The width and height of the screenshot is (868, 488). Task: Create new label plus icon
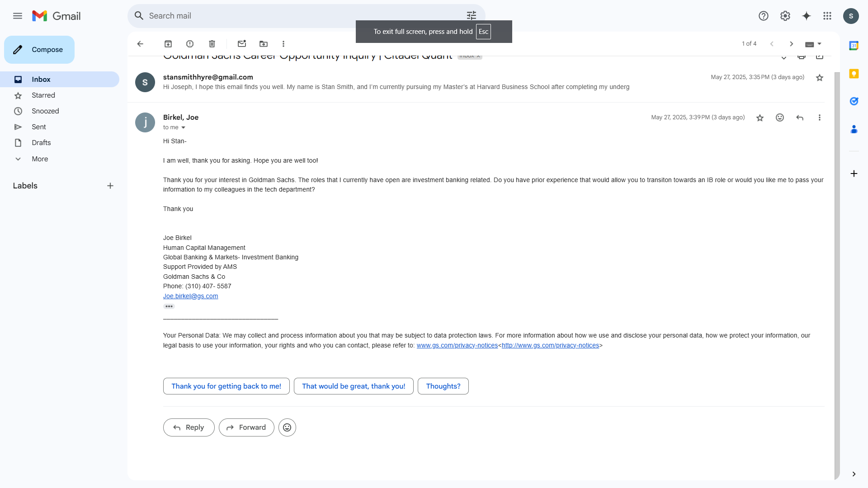[110, 186]
